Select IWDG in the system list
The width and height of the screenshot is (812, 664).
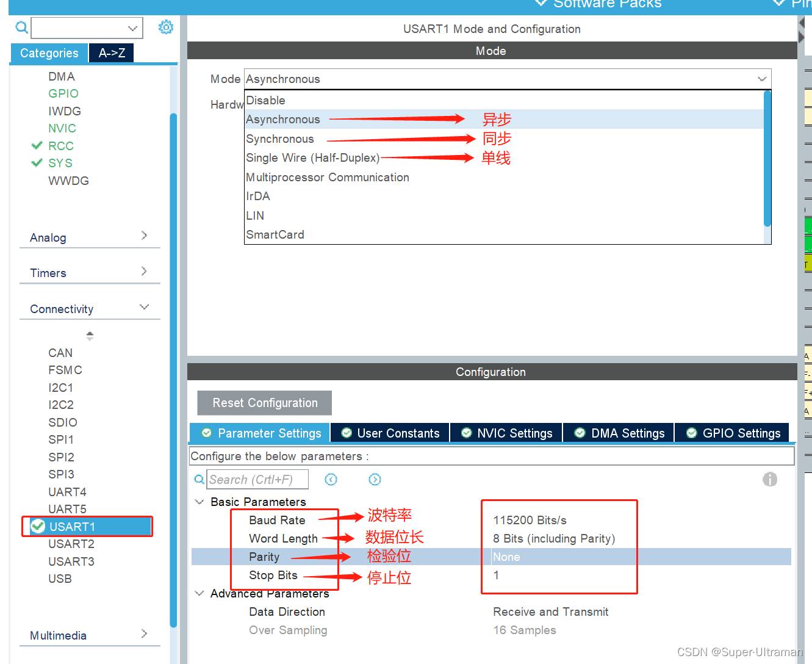tap(65, 111)
